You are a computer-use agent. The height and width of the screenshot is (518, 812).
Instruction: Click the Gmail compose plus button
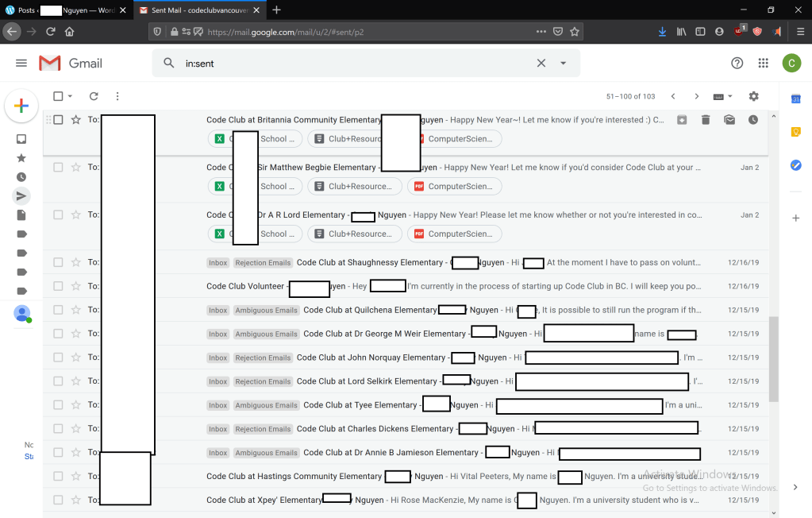21,106
